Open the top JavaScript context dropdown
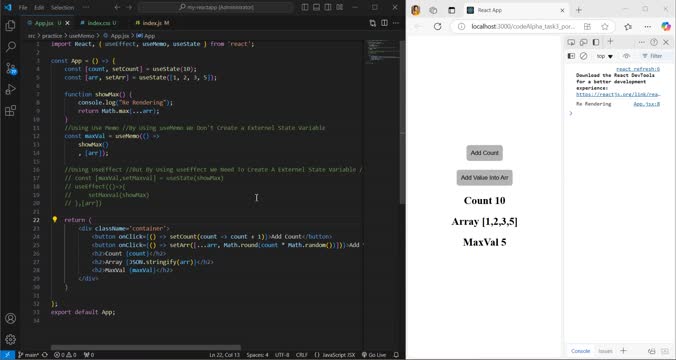This screenshot has height=360, width=676. click(604, 56)
